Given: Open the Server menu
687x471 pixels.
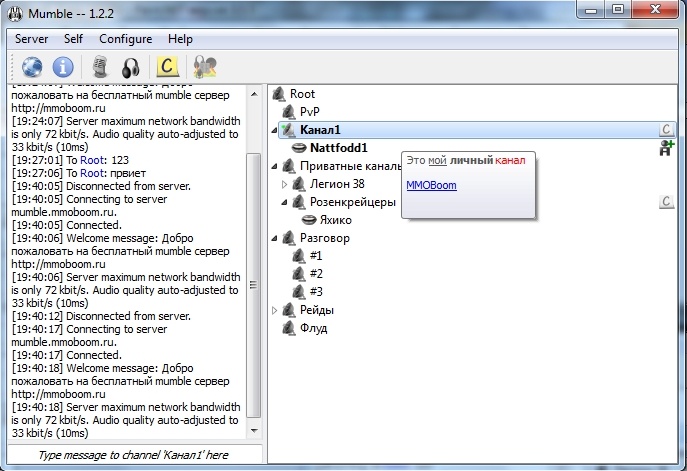Looking at the screenshot, I should [32, 39].
